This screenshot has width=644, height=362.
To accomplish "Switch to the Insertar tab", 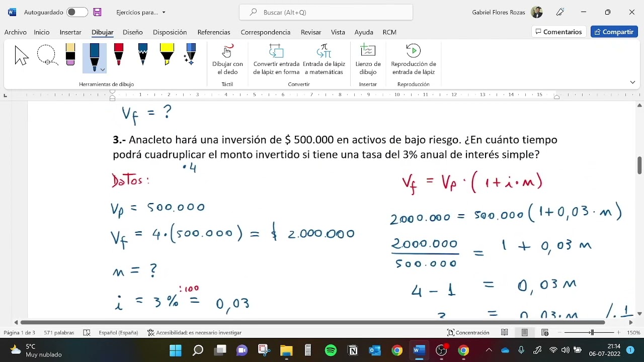I will click(70, 32).
